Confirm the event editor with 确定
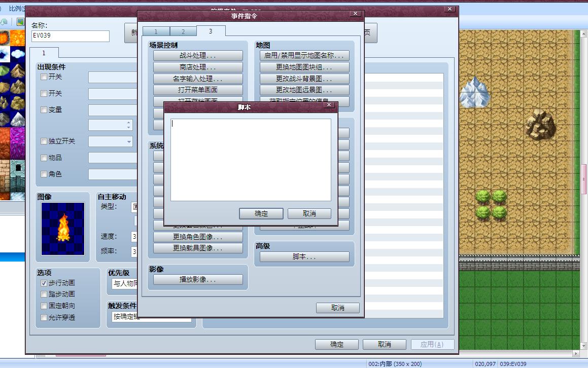The width and height of the screenshot is (588, 368). 337,344
